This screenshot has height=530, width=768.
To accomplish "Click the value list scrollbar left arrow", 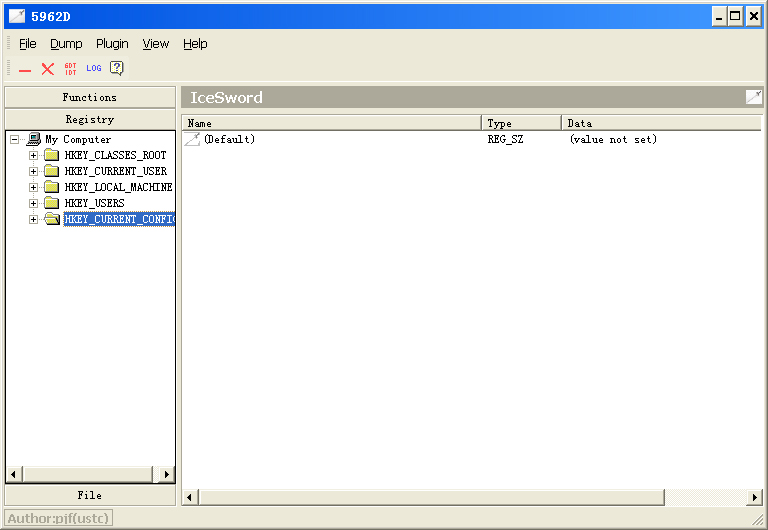I will tap(190, 498).
